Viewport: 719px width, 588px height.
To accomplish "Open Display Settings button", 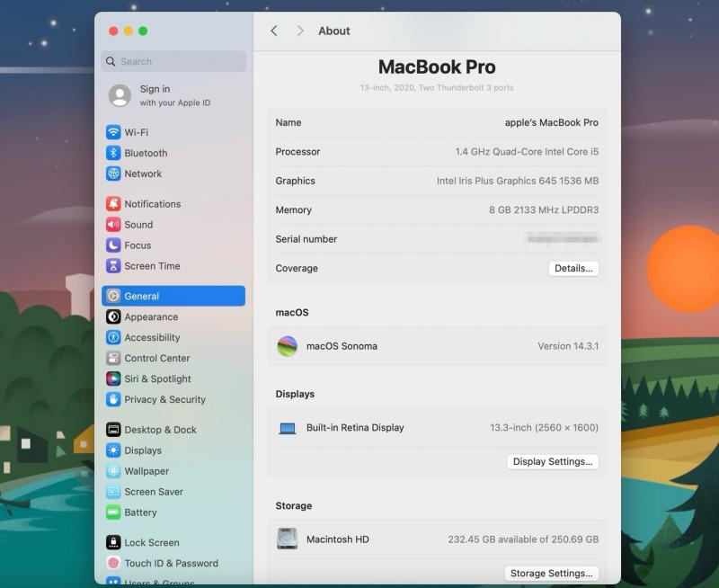I will [553, 461].
